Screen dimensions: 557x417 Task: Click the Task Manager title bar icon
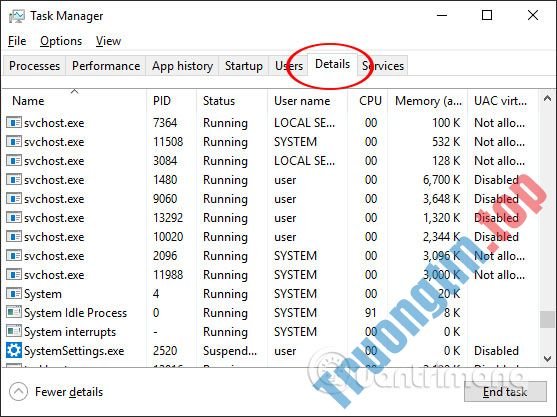(16, 16)
